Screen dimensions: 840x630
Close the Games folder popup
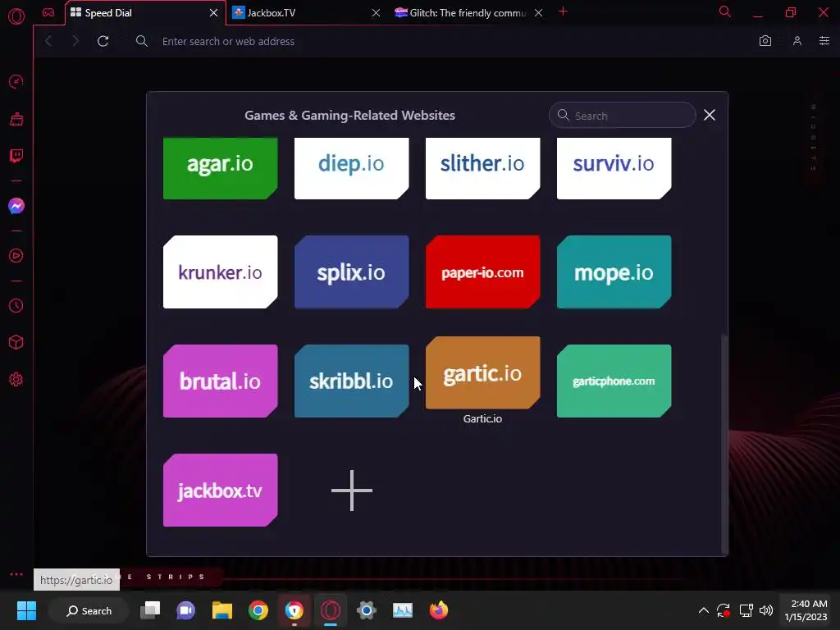[710, 115]
